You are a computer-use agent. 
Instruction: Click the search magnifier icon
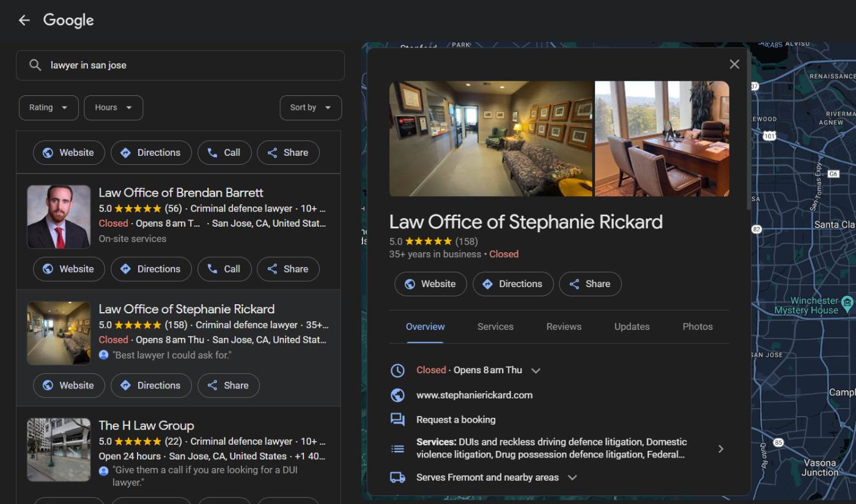(35, 65)
